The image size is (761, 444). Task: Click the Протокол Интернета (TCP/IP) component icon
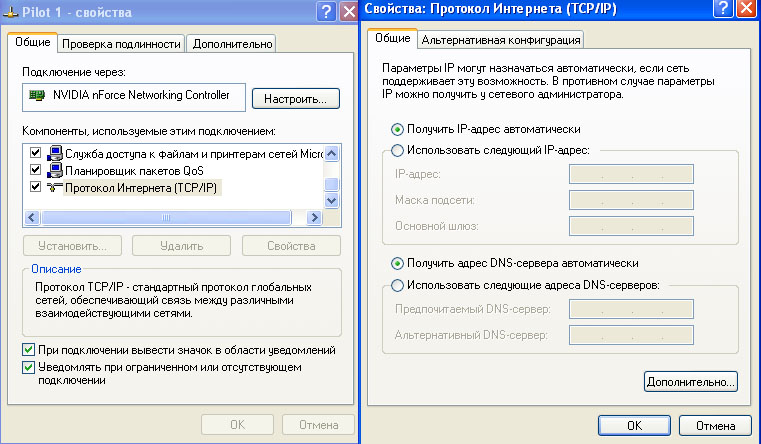pos(55,188)
